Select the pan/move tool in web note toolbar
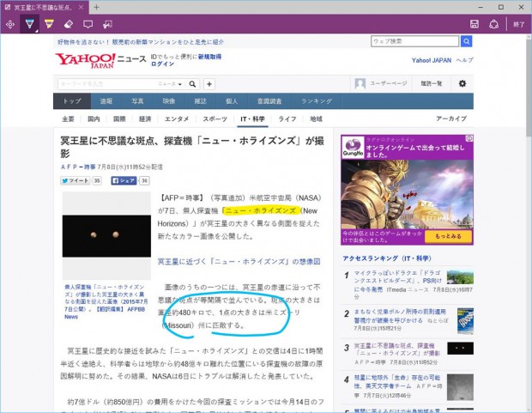This screenshot has width=532, height=413. 10,24
